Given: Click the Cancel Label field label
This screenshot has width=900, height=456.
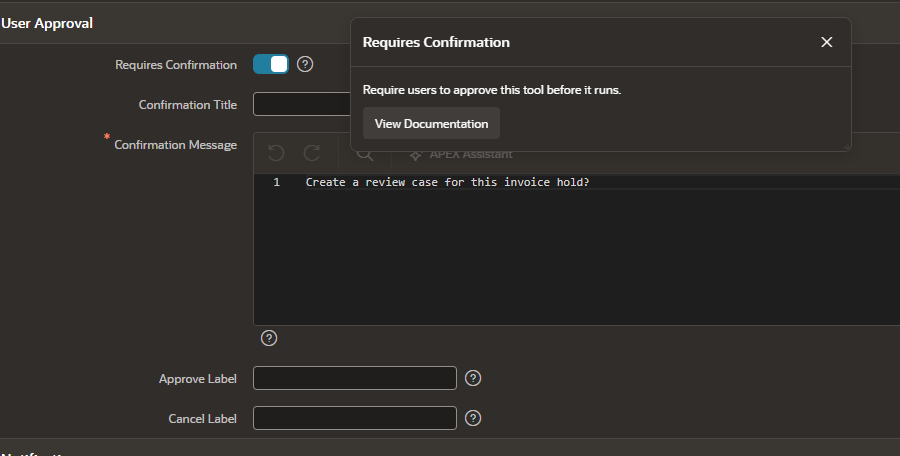Looking at the screenshot, I should pyautogui.click(x=202, y=419).
